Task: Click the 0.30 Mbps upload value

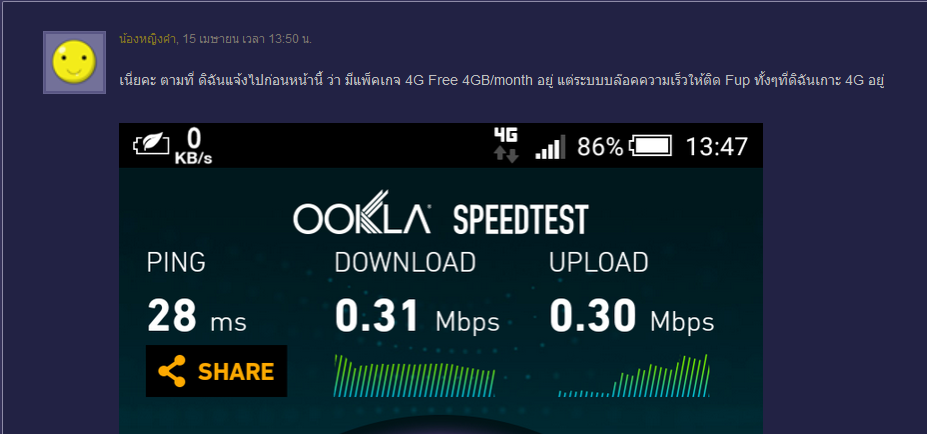Action: point(631,316)
